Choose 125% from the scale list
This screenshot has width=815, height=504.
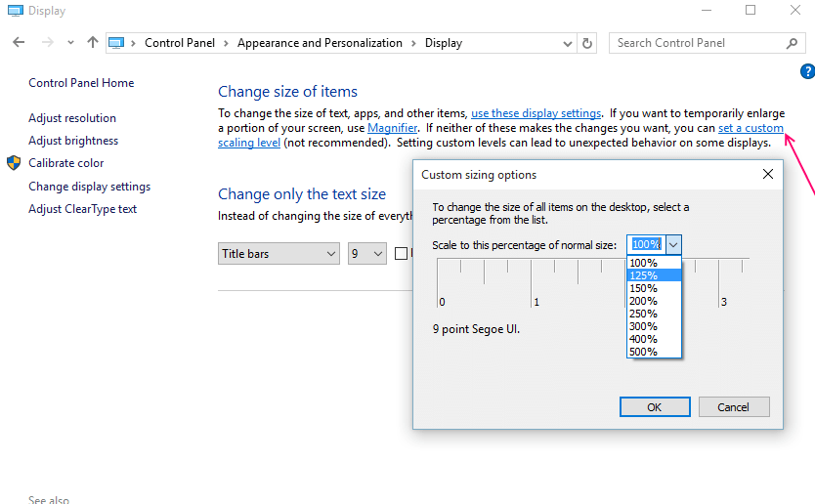pyautogui.click(x=654, y=275)
